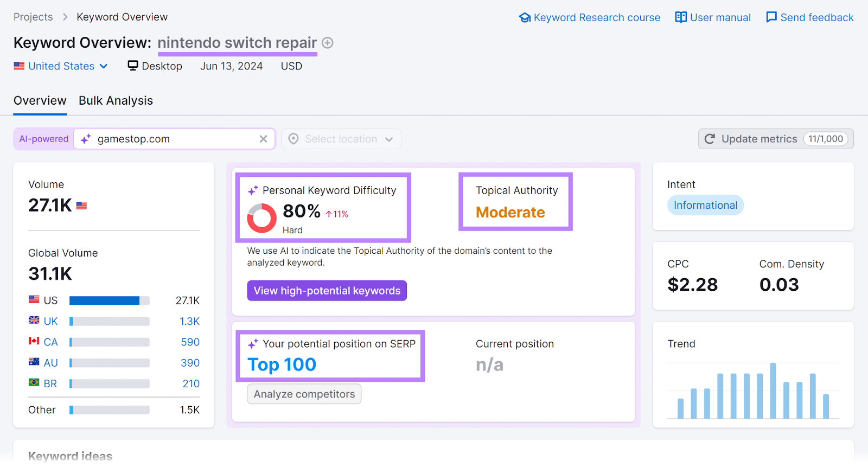Open the Keyword Research course icon
The image size is (868, 467).
(525, 17)
